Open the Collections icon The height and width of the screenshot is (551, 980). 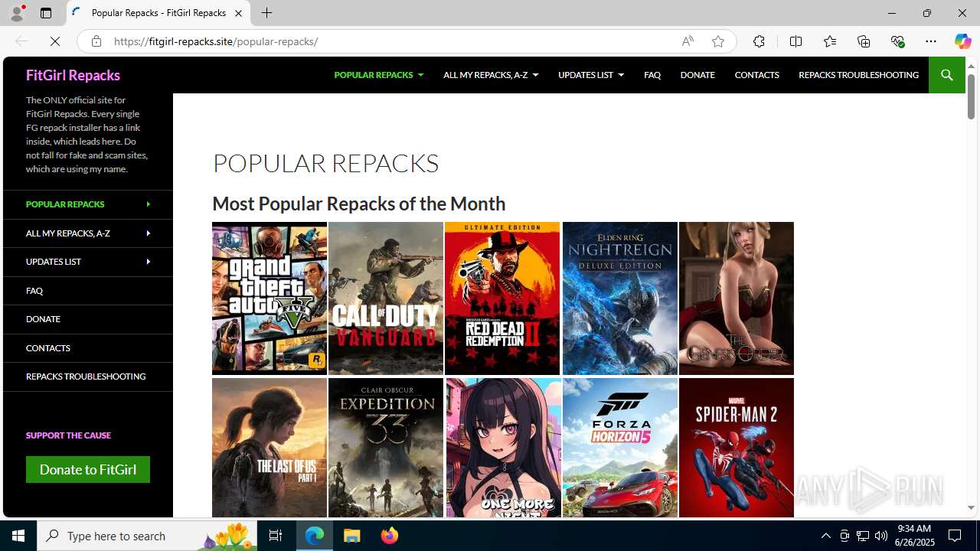tap(864, 41)
